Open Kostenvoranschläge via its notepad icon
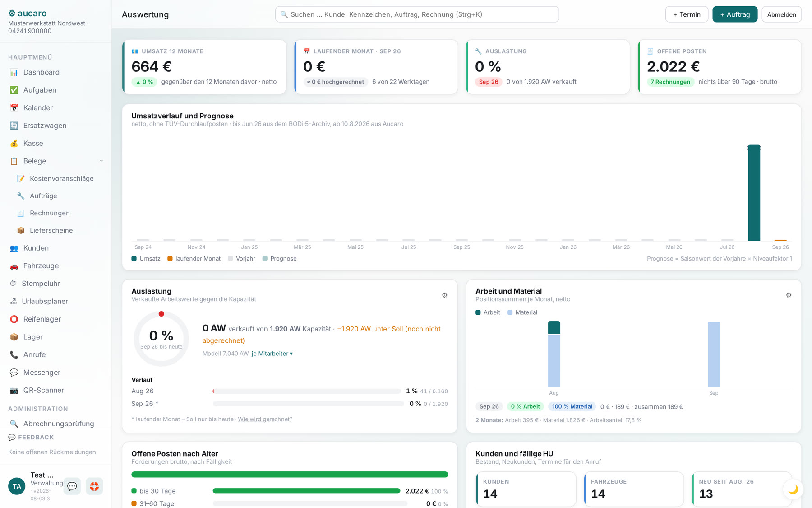The image size is (812, 508). coord(21,178)
